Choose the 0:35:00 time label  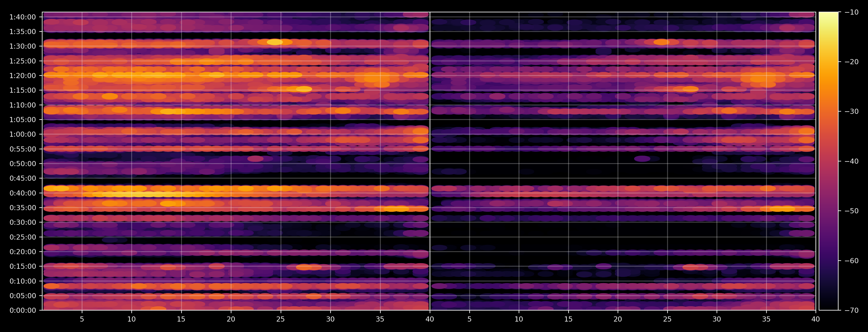23,208
